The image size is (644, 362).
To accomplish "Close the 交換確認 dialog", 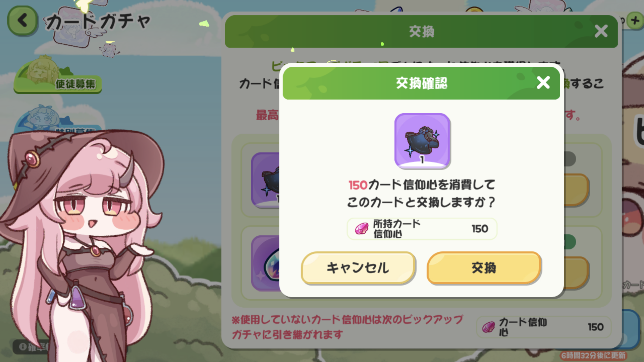I will point(543,82).
